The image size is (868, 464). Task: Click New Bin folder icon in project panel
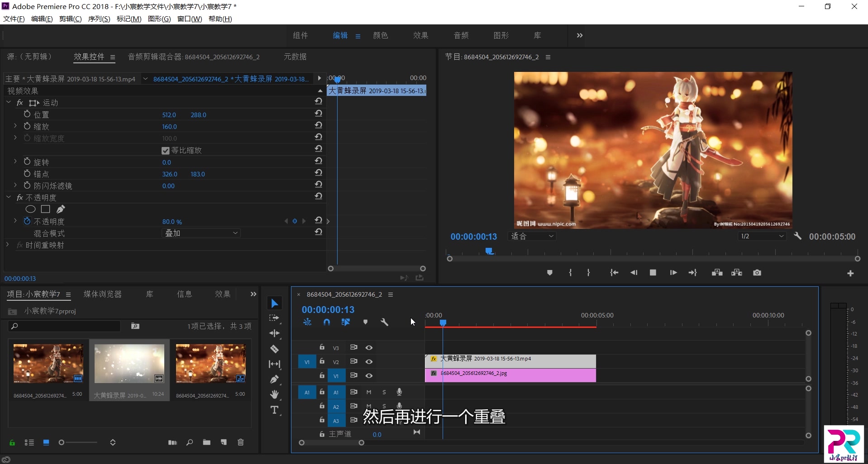207,442
